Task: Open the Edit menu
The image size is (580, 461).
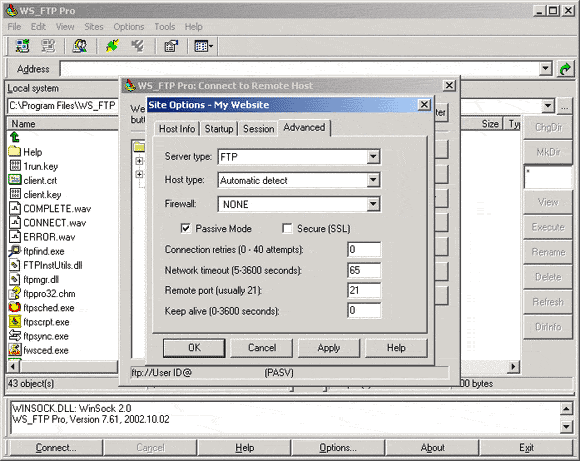Action: pos(38,27)
